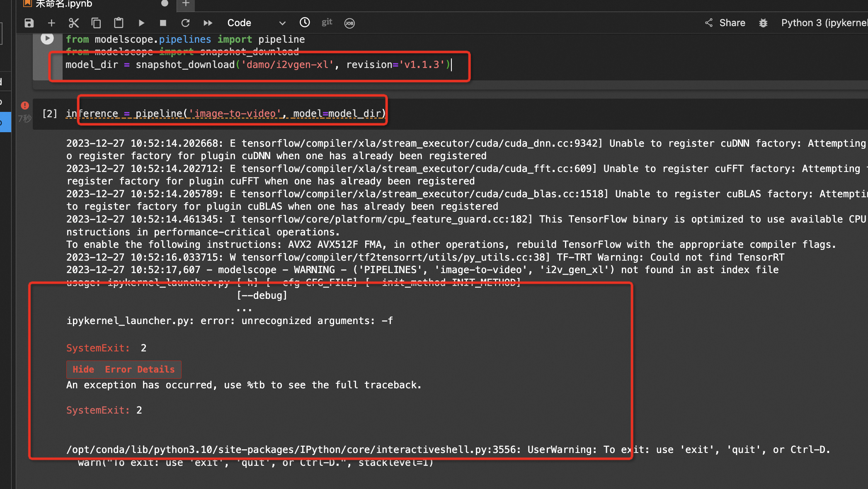Viewport: 868px width, 489px height.
Task: Click the 'from modelscope.pipelines import pipeline' line
Action: (x=185, y=39)
